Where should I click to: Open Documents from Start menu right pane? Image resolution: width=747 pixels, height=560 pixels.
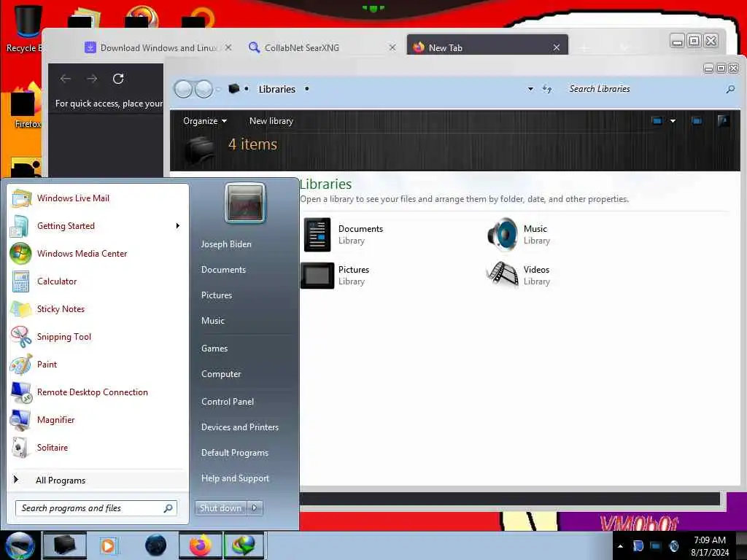pyautogui.click(x=223, y=270)
